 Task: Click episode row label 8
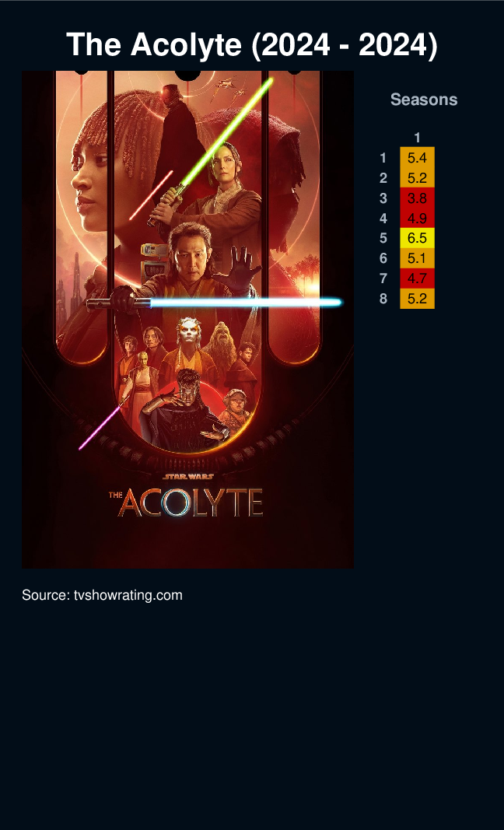click(383, 299)
